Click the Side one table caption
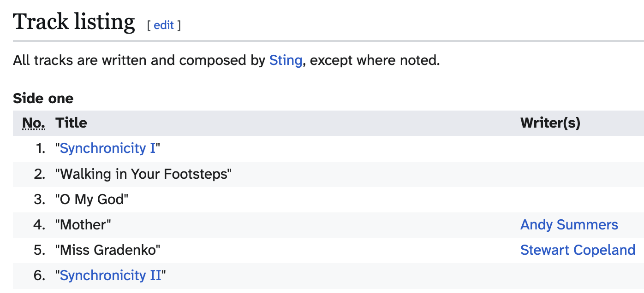Screen dimensions: 644x293 (43, 99)
